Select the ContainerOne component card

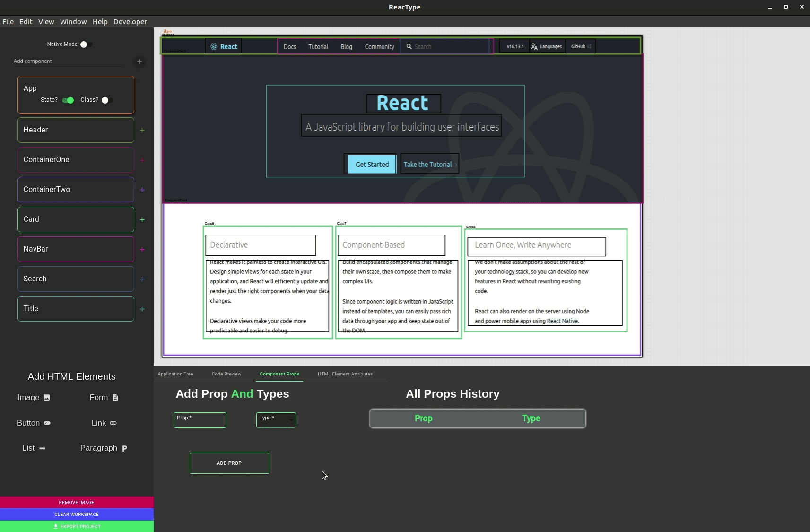tap(76, 160)
